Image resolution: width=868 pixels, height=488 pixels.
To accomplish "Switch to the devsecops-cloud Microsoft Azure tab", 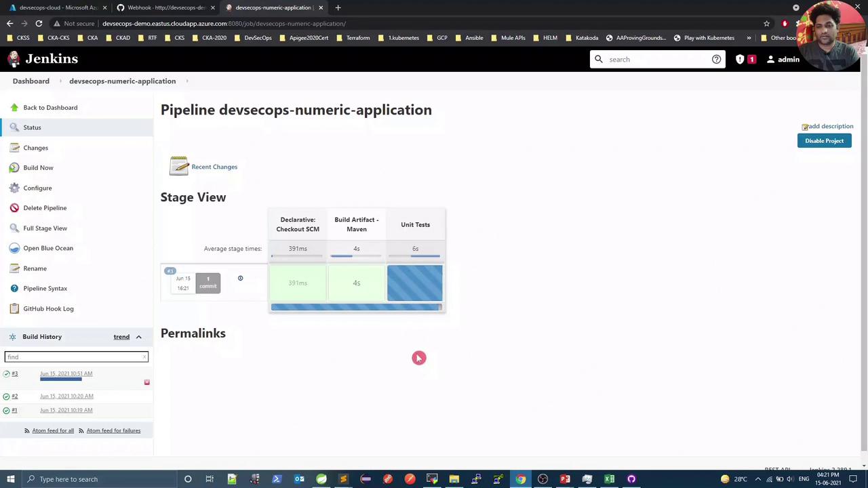I will click(58, 7).
